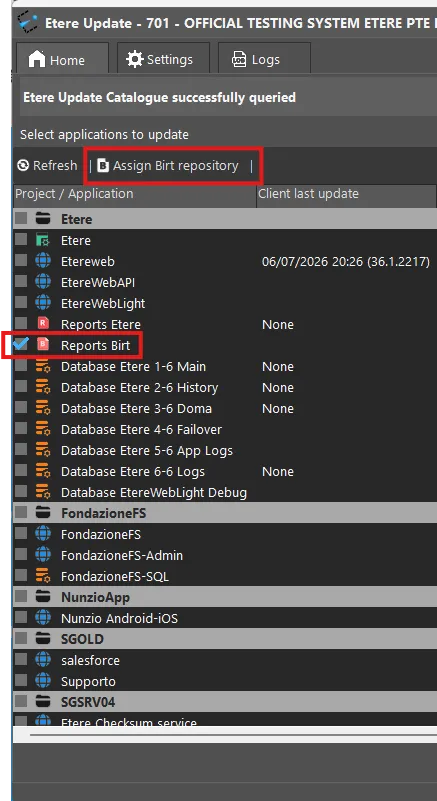
Task: Tick the Nunzio Android-iOS checkbox
Action: pyautogui.click(x=21, y=618)
